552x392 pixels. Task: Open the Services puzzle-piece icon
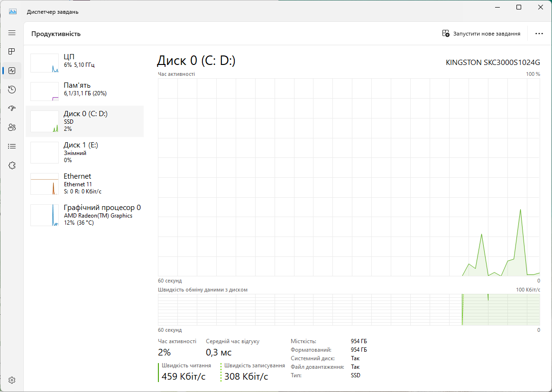(x=12, y=165)
